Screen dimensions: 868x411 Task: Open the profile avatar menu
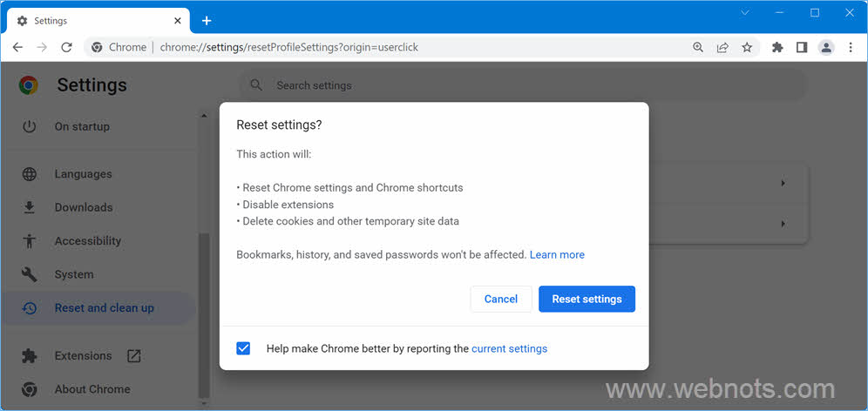click(826, 48)
